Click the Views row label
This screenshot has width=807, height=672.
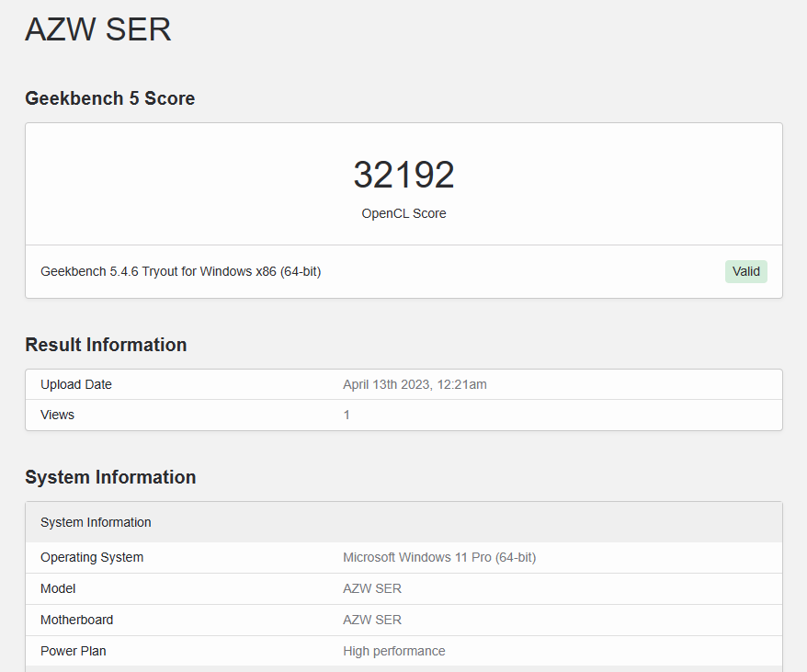[x=57, y=415]
